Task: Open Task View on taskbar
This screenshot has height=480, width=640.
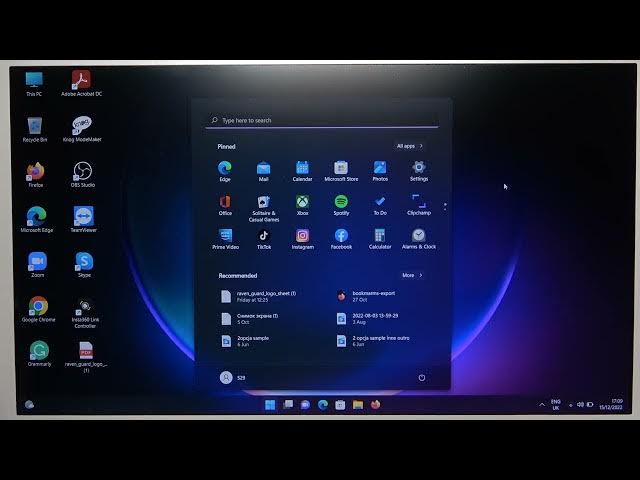Action: point(288,405)
